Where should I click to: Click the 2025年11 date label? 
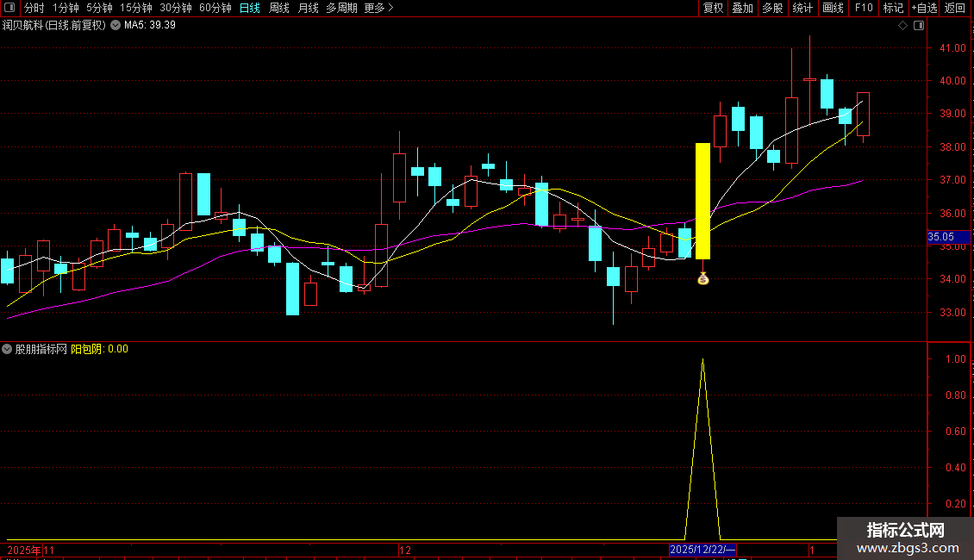pyautogui.click(x=30, y=550)
